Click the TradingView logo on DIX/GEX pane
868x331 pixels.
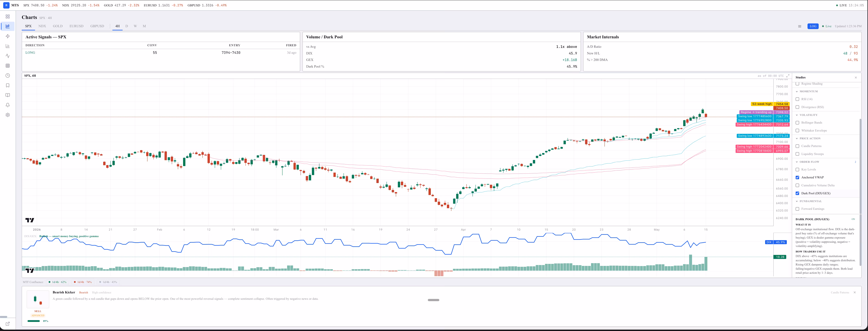30,270
